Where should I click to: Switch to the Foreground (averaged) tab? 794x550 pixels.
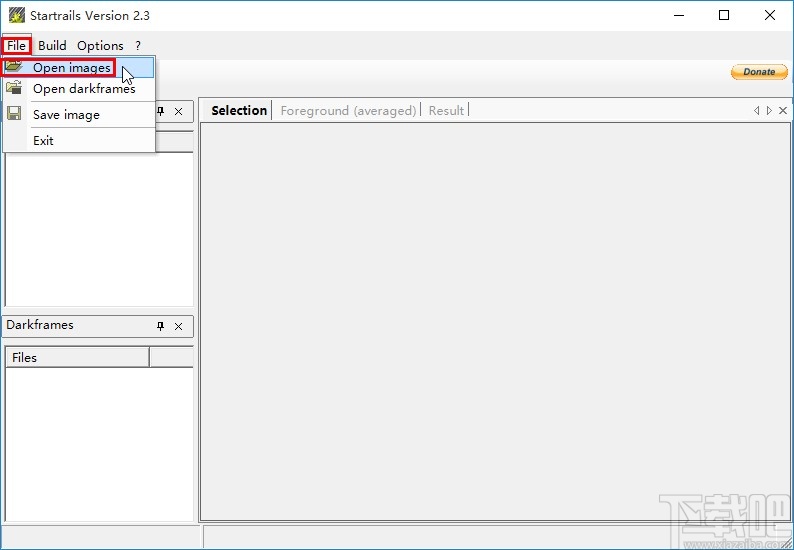pos(348,110)
